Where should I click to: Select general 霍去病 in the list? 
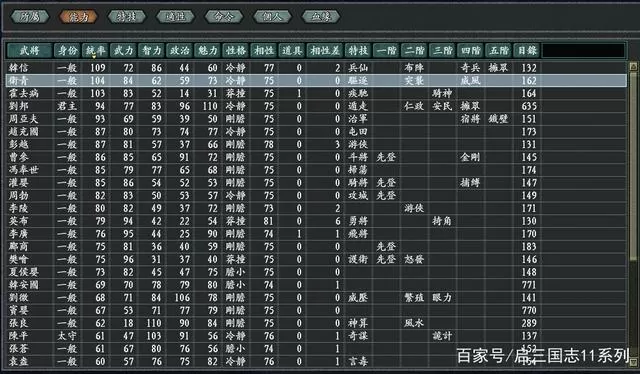(x=24, y=93)
